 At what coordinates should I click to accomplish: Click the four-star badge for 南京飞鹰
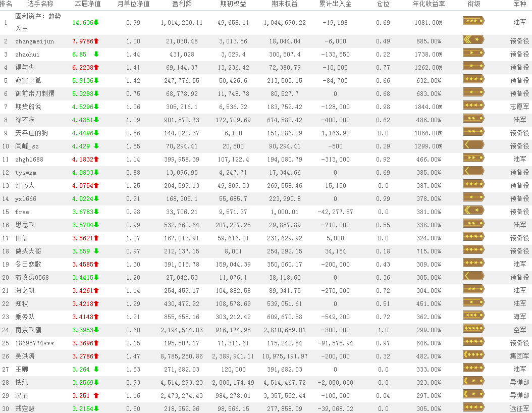(473, 329)
